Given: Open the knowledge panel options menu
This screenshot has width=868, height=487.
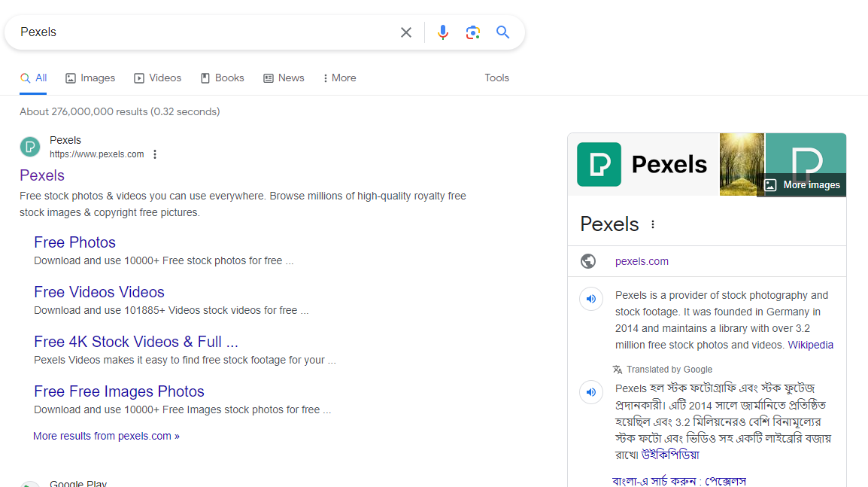Looking at the screenshot, I should click(x=652, y=224).
